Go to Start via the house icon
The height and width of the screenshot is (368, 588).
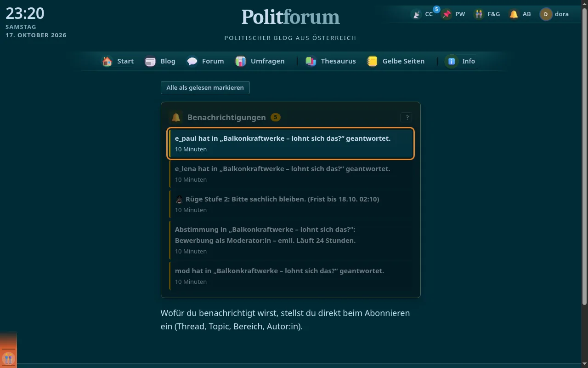[x=107, y=61]
